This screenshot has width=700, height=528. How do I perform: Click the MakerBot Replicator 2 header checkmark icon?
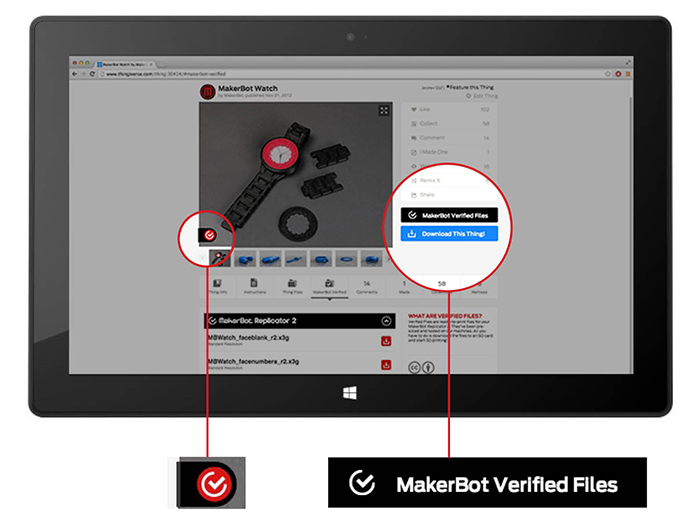coord(213,321)
